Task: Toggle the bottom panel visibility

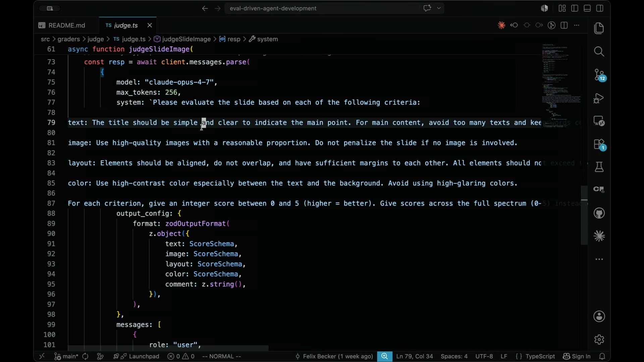Action: [587, 8]
